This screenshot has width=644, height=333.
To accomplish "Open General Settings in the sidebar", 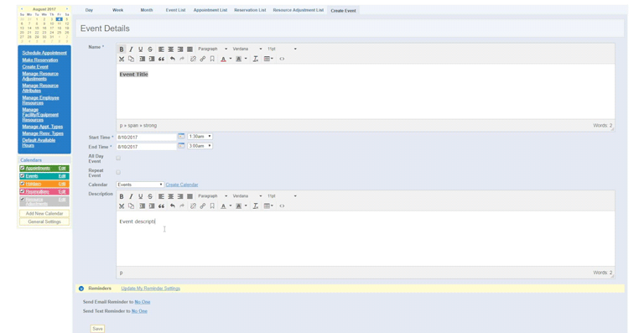I will coord(44,221).
